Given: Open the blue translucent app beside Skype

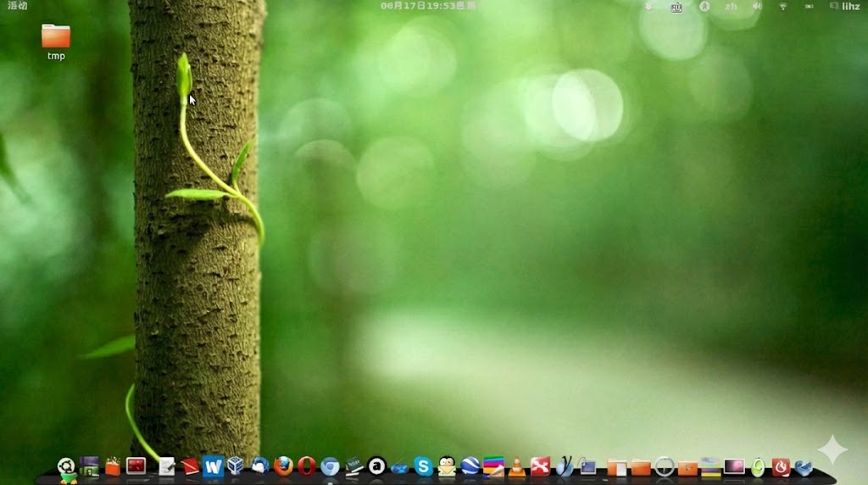Looking at the screenshot, I should pos(400,468).
